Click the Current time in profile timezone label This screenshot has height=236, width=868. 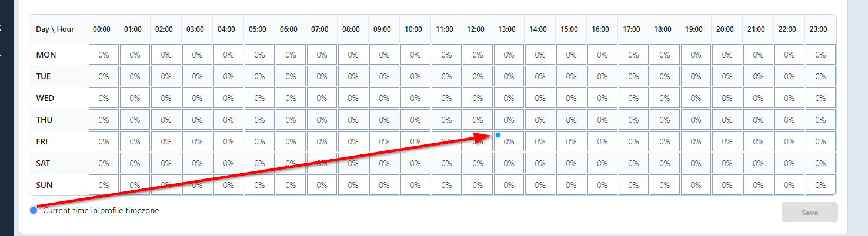(x=101, y=210)
